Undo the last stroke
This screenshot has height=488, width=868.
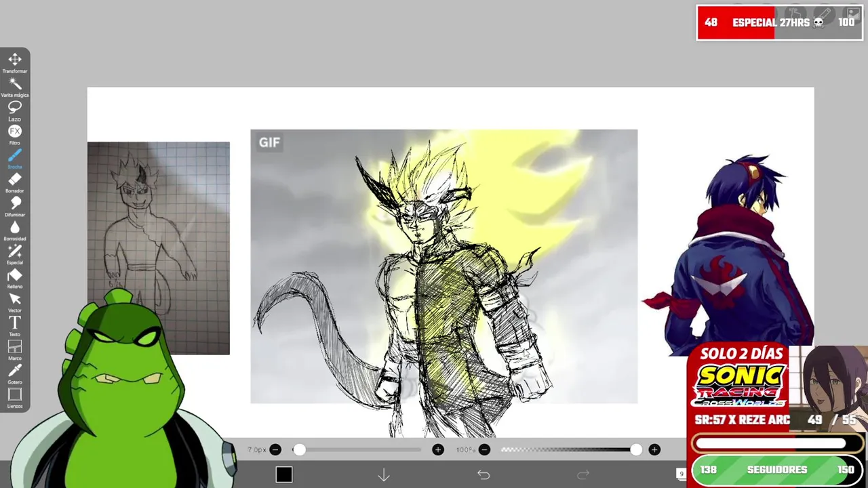coord(484,475)
